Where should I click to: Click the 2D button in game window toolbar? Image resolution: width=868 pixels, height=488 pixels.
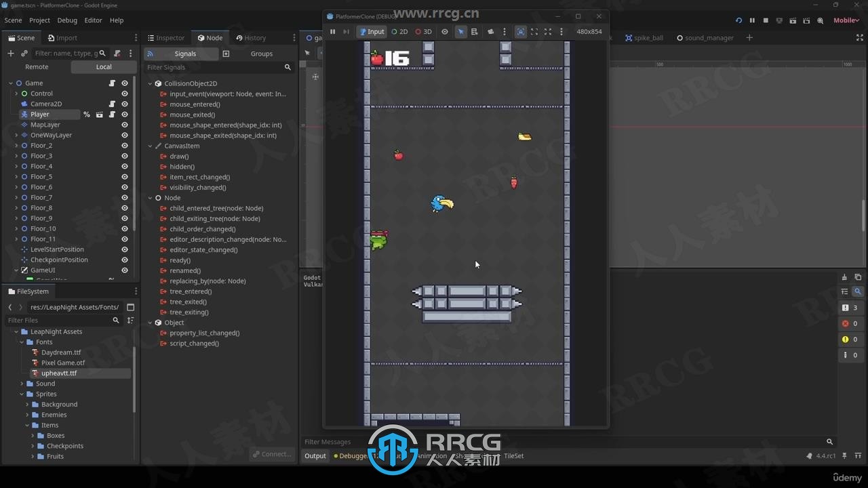(x=399, y=32)
